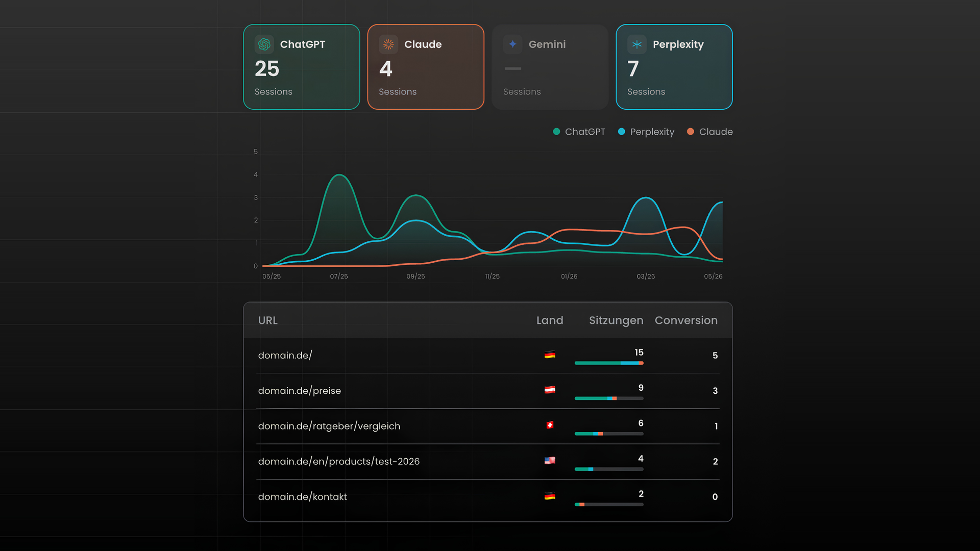Click the Perplexity asterisk icon
Viewport: 980px width, 551px height.
click(x=637, y=44)
